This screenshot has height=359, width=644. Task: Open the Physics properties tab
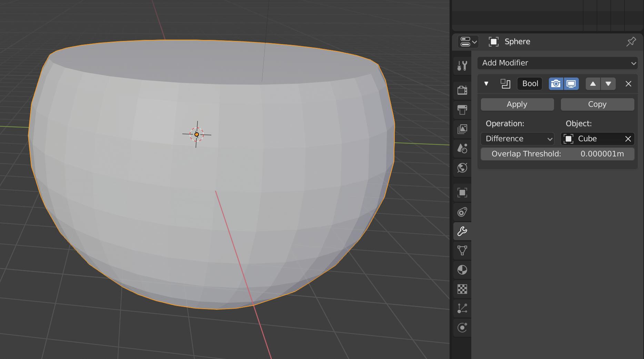click(x=462, y=327)
